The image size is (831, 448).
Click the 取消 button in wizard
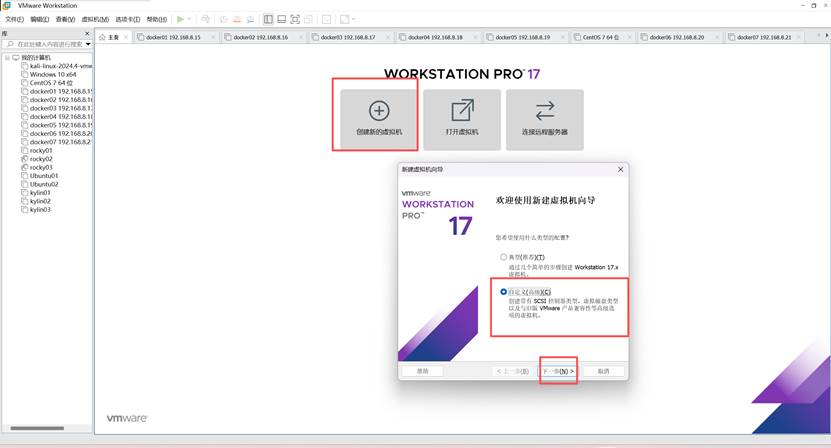pyautogui.click(x=603, y=371)
